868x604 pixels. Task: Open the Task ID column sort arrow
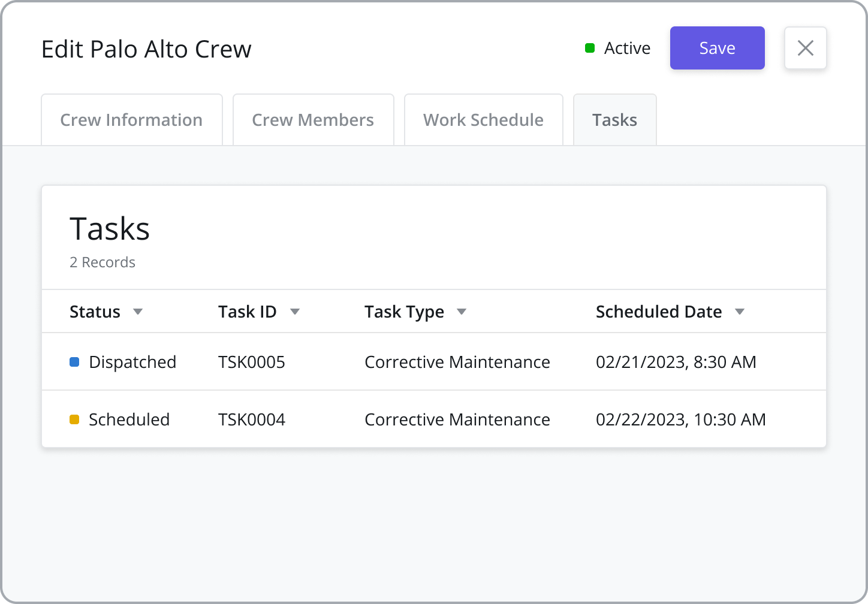click(295, 312)
